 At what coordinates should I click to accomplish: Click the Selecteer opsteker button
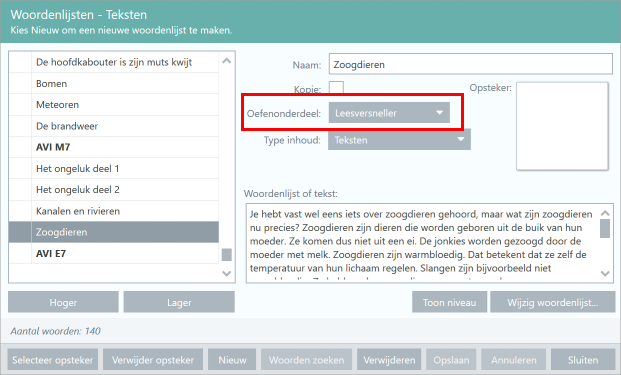point(53,360)
